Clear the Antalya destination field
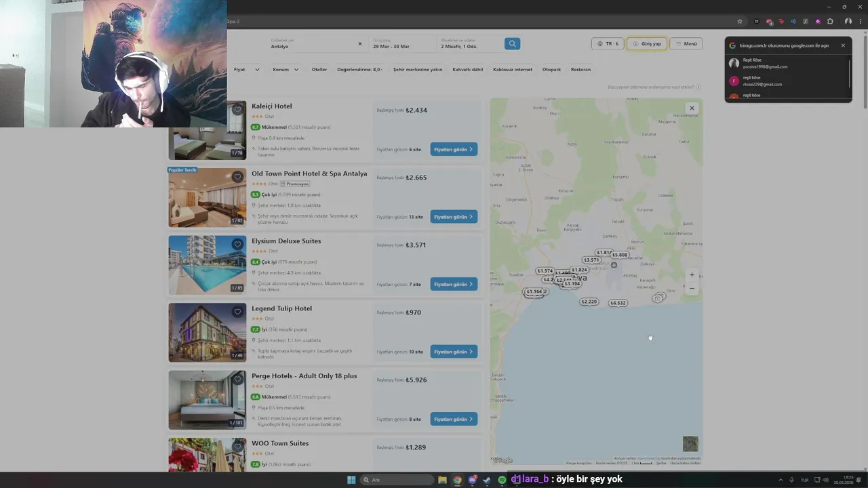The width and height of the screenshot is (868, 488). pos(360,43)
